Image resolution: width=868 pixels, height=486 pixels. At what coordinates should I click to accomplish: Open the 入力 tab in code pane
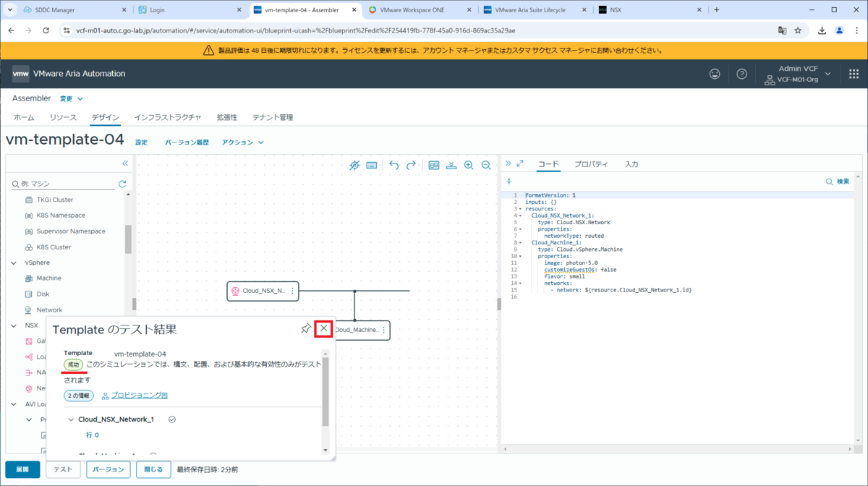(631, 164)
